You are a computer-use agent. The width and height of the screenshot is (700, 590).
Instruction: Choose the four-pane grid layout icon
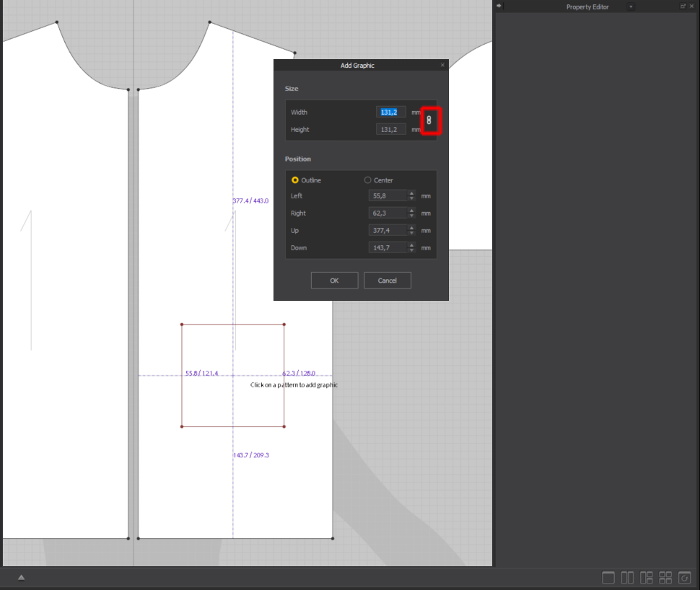pyautogui.click(x=665, y=578)
